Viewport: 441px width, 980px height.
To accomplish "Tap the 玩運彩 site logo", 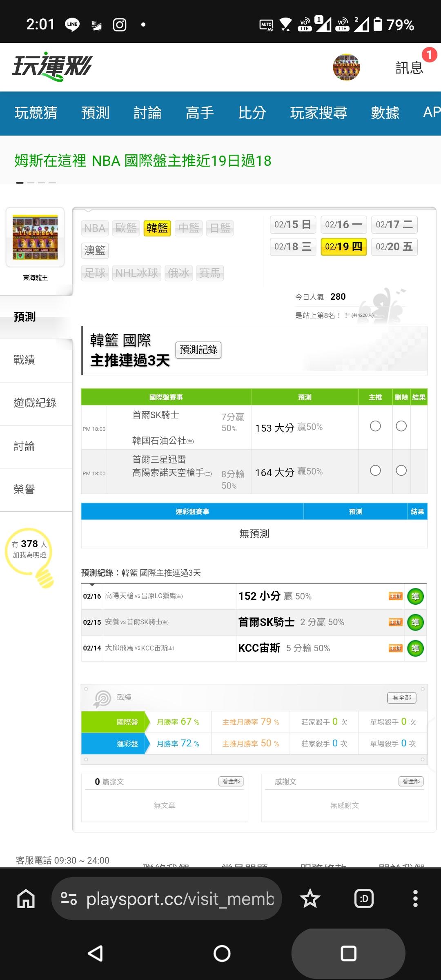I will coord(52,67).
